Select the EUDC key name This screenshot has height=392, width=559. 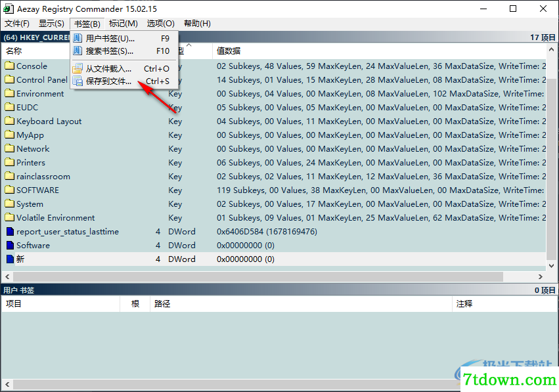[27, 107]
